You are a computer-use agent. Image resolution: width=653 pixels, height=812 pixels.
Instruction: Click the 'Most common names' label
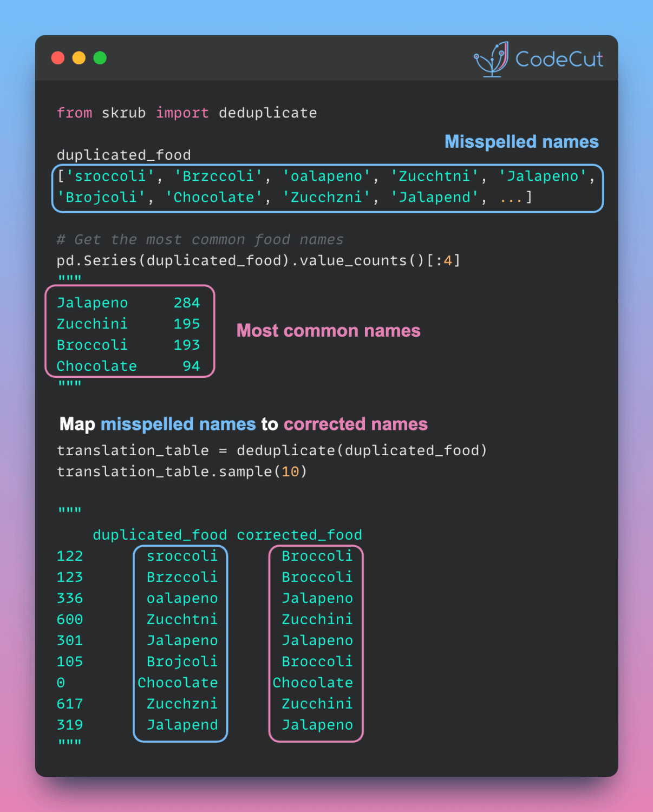pos(328,331)
